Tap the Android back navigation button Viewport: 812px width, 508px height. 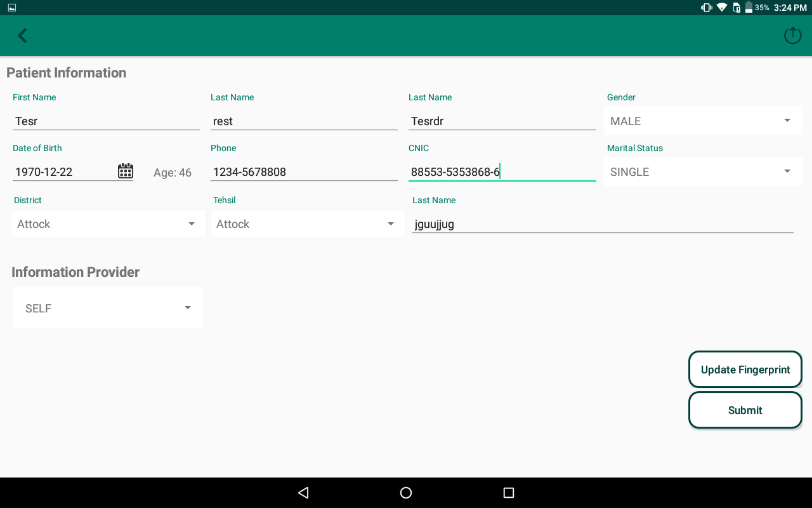pos(303,493)
